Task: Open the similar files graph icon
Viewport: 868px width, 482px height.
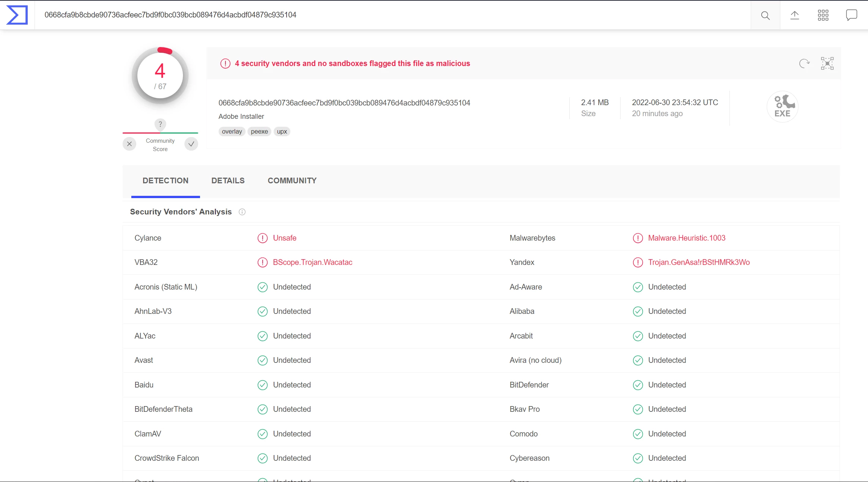Action: [x=827, y=63]
